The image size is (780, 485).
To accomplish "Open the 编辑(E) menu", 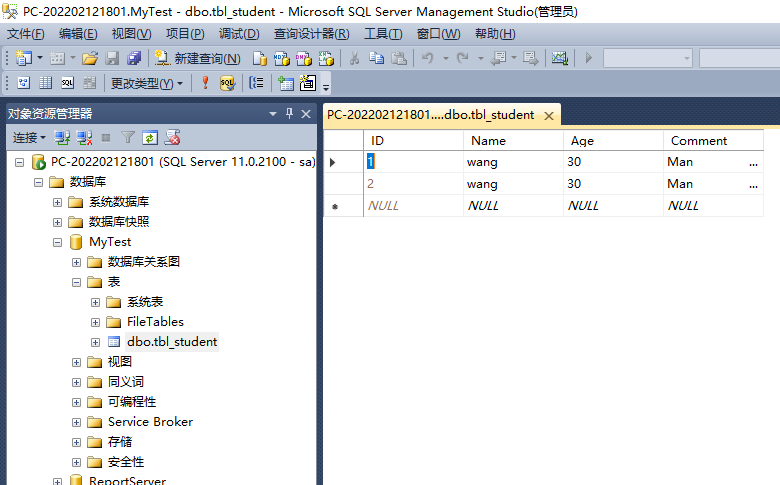I will click(x=78, y=34).
